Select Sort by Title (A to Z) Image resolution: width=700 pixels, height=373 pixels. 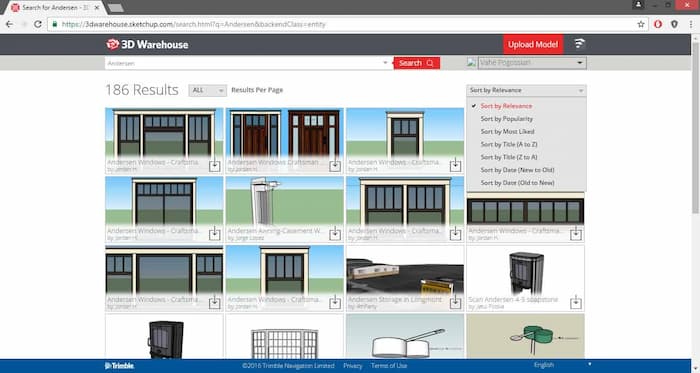tap(508, 145)
